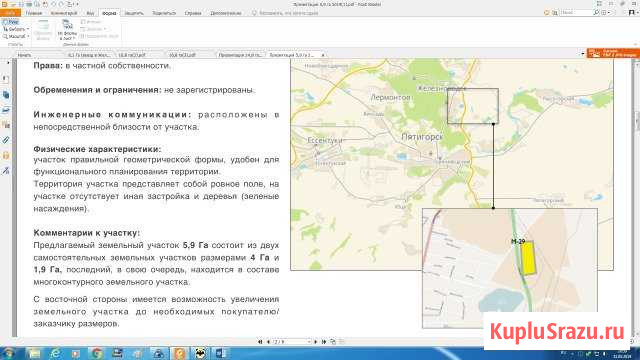Click the Сбросить форму button
Image resolution: width=640 pixels, height=360 pixels.
(43, 30)
